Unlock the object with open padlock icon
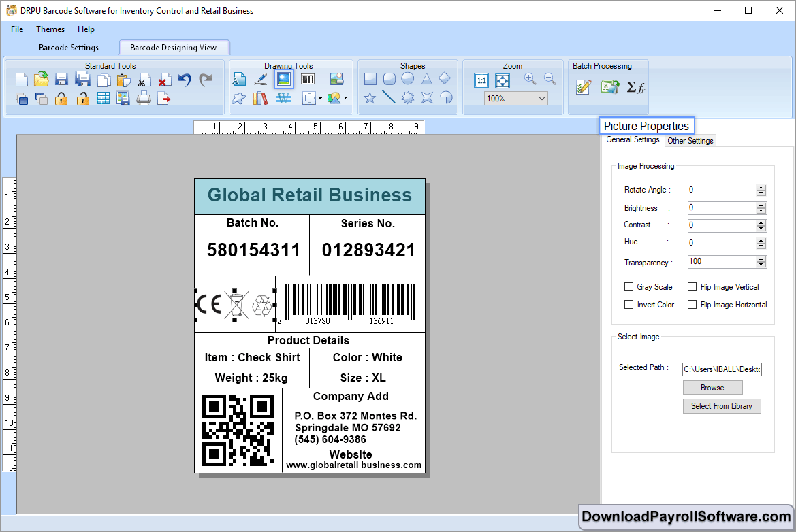The width and height of the screenshot is (796, 532). pos(83,99)
